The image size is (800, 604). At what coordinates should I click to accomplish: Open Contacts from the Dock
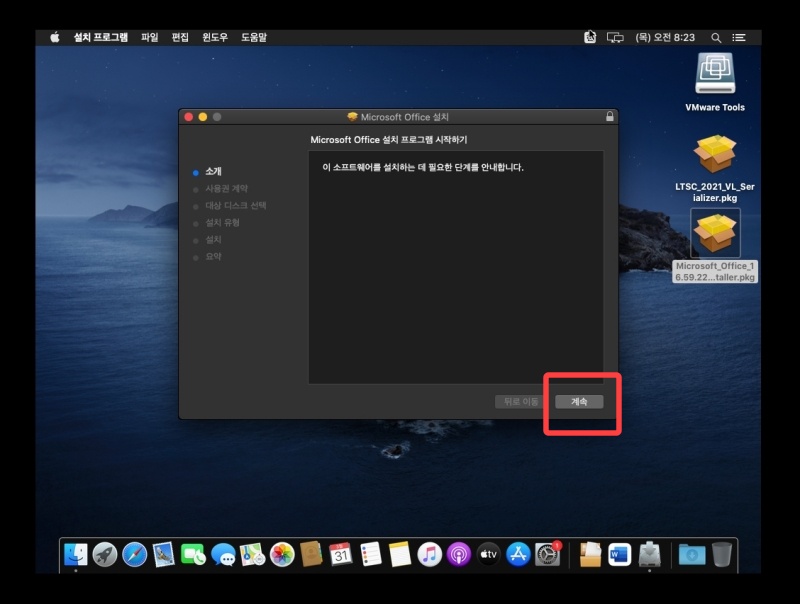point(311,554)
